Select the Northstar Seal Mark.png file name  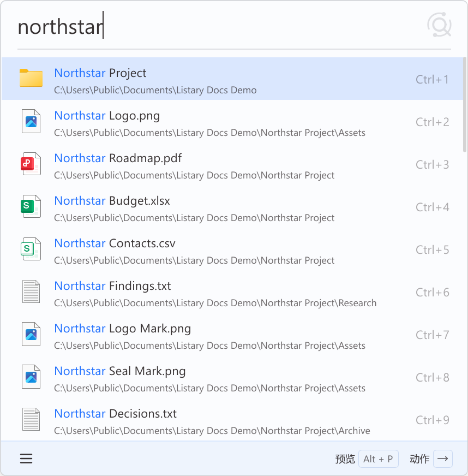(120, 371)
